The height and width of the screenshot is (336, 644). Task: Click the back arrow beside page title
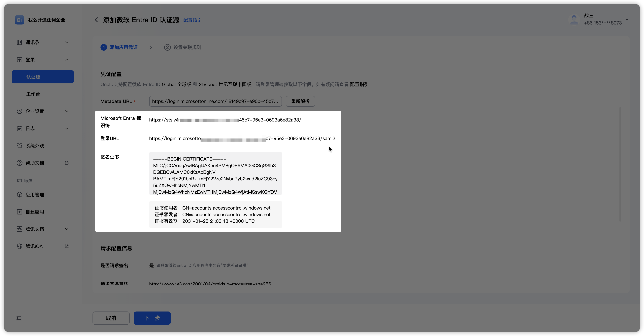pyautogui.click(x=97, y=20)
